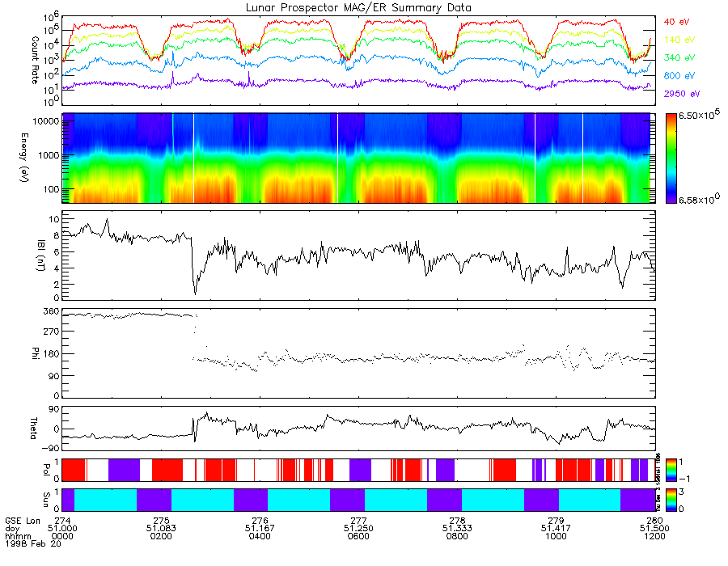Click the 2950 eV spike near 0215
Viewport: 728px width, 566px height.
tap(173, 78)
